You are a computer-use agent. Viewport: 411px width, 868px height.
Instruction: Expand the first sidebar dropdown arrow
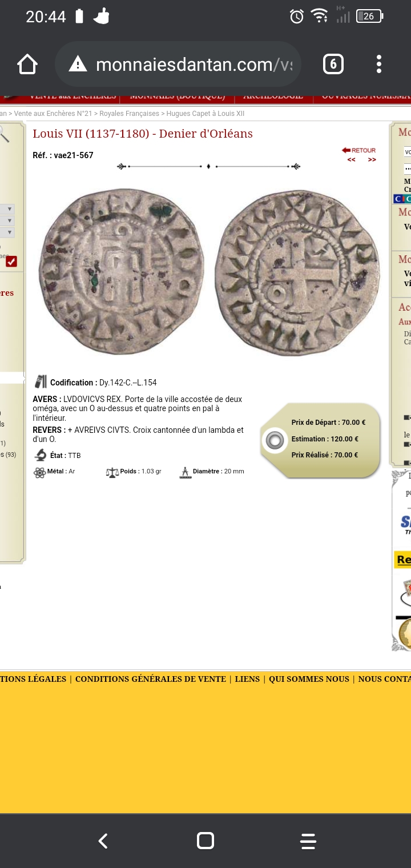[x=9, y=210]
